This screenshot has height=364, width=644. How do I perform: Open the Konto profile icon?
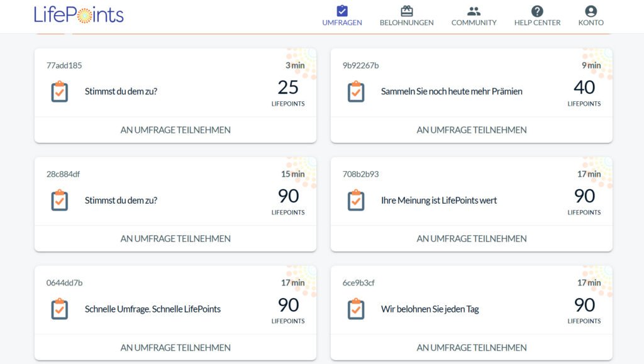pos(591,11)
